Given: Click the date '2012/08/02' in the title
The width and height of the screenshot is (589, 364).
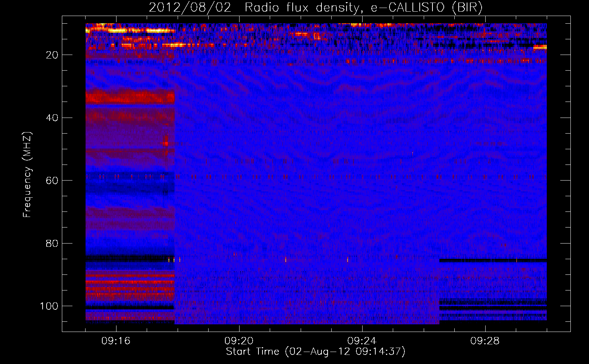Looking at the screenshot, I should click(x=190, y=8).
